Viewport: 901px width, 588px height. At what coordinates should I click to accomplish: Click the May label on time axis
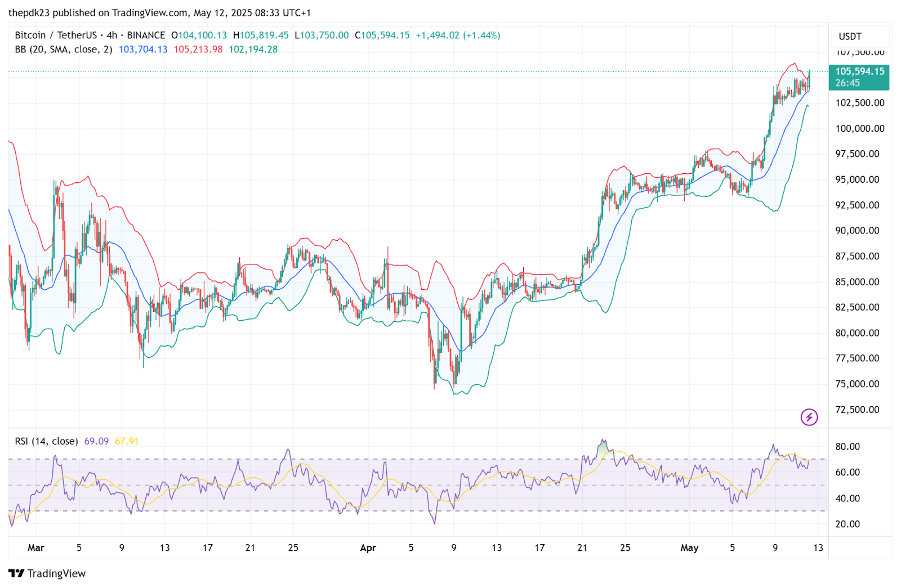(689, 547)
